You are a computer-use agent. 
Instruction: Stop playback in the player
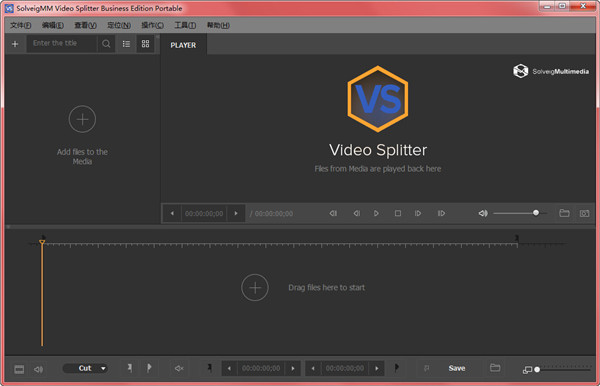point(398,213)
